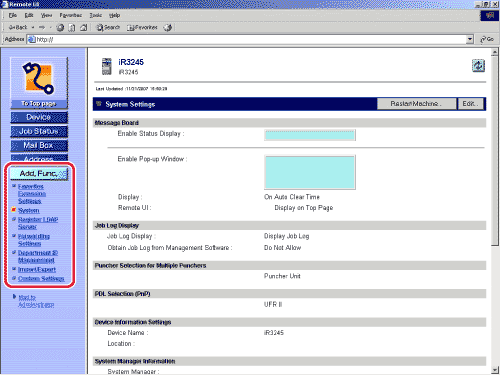500x375 pixels.
Task: Click the History icon after Favorites
Action: [x=168, y=28]
